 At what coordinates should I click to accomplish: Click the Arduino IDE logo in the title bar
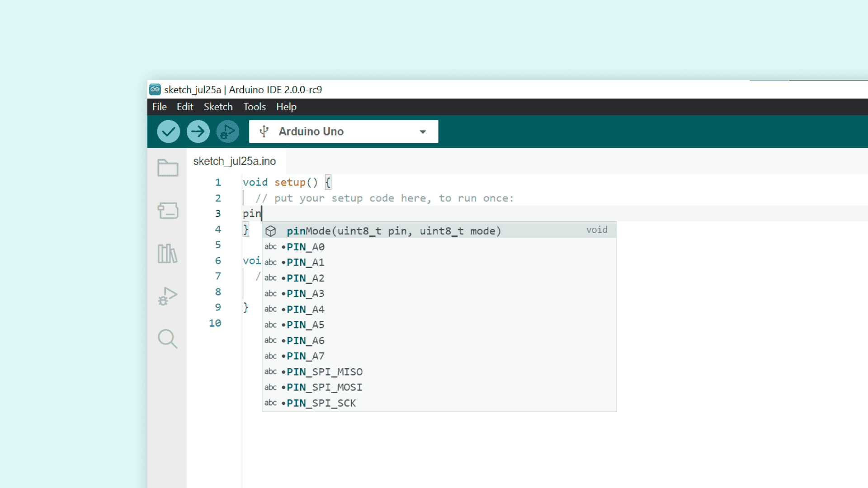click(x=155, y=89)
